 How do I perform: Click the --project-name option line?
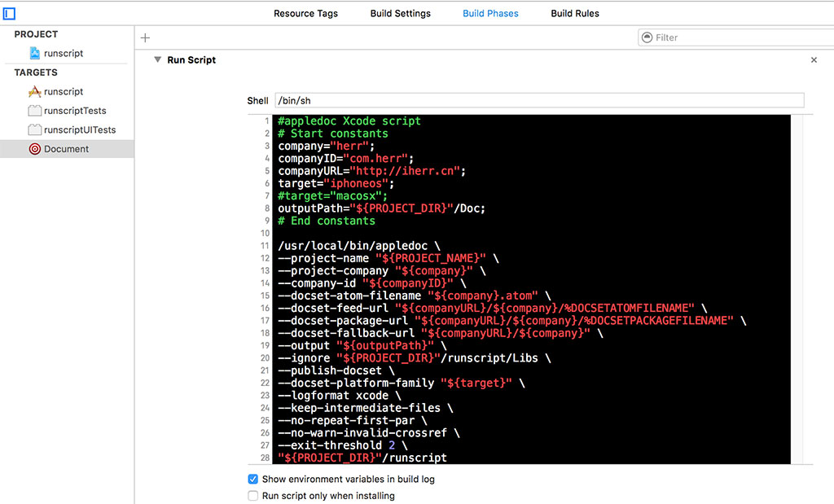pyautogui.click(x=388, y=258)
